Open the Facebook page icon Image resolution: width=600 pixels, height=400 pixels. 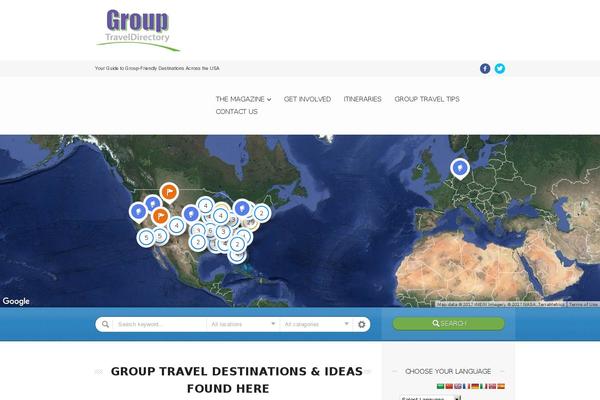click(485, 69)
